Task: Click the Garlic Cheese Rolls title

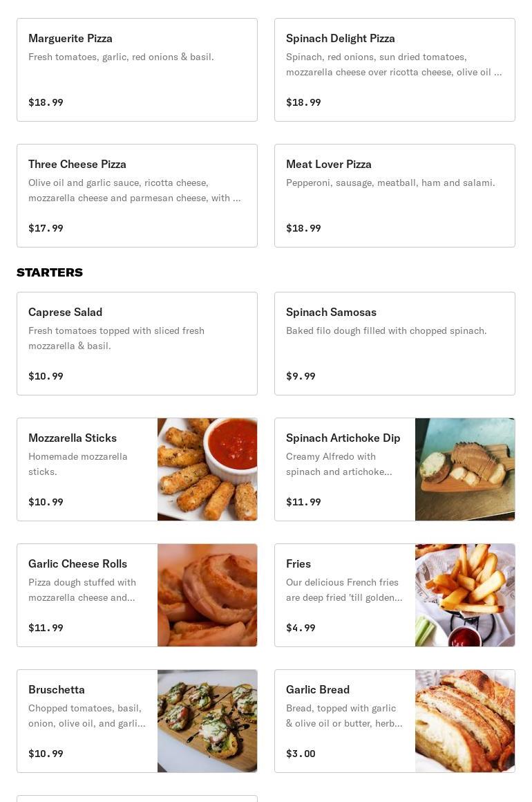Action: pyautogui.click(x=77, y=563)
